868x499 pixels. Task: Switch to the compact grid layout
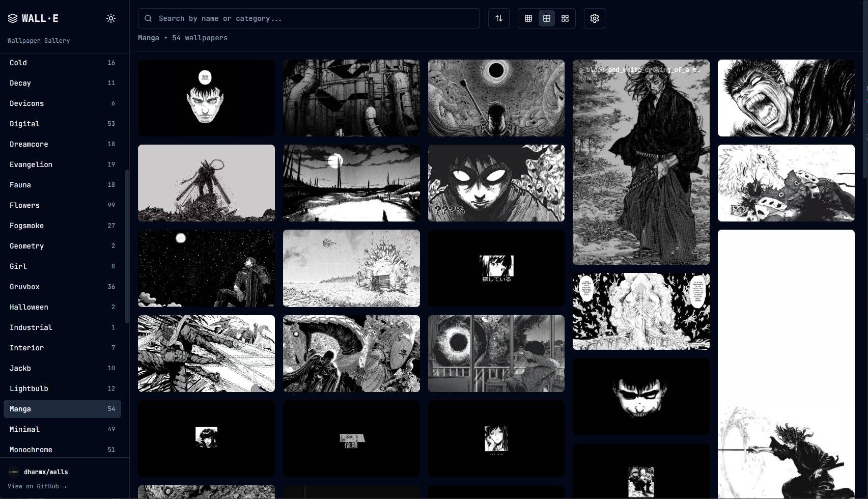click(528, 18)
